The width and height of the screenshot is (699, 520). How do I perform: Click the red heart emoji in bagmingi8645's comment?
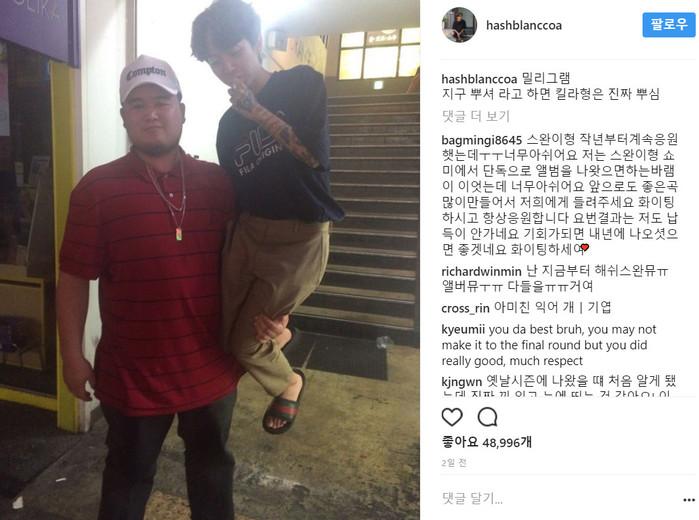point(585,248)
